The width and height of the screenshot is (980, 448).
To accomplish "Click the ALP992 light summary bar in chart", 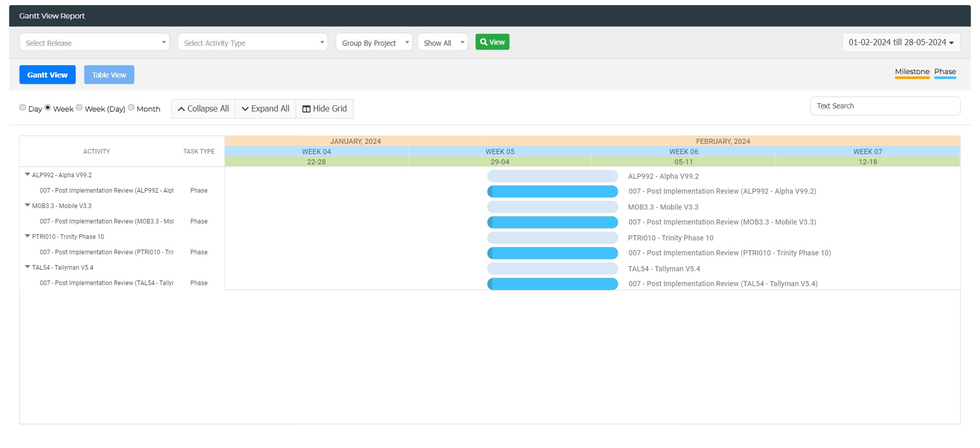I will click(x=552, y=176).
